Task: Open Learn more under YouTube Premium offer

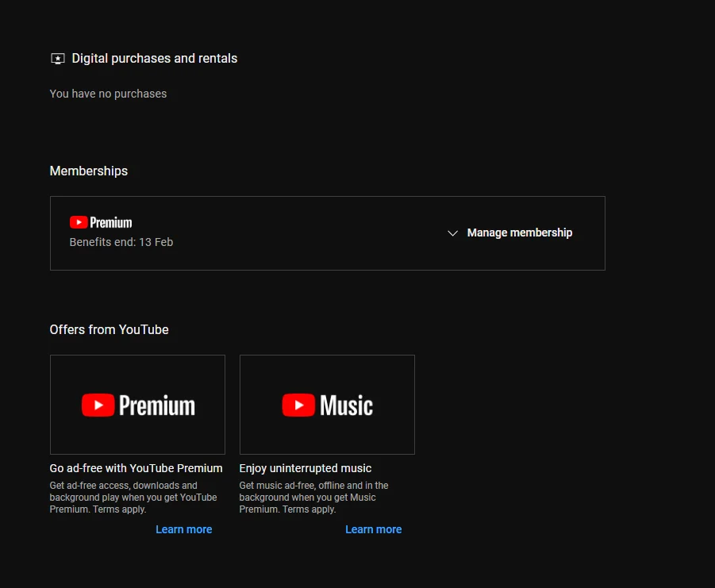Action: pos(184,529)
